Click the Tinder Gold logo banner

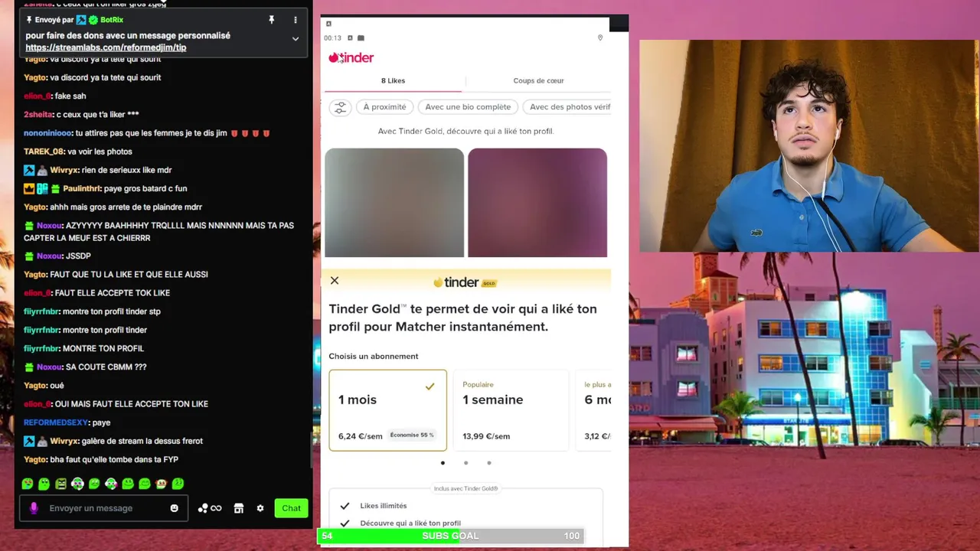465,282
